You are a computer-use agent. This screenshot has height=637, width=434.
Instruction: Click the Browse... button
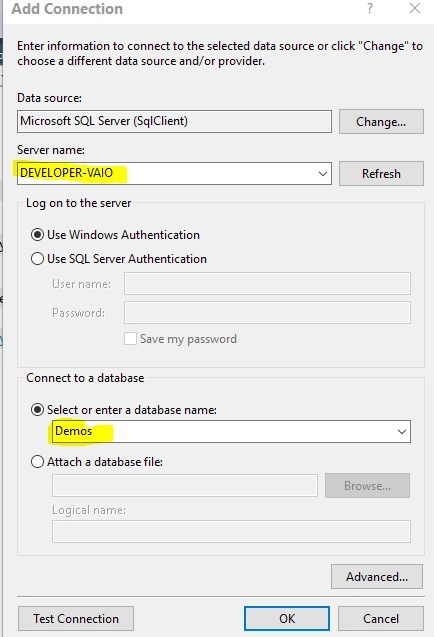(367, 485)
